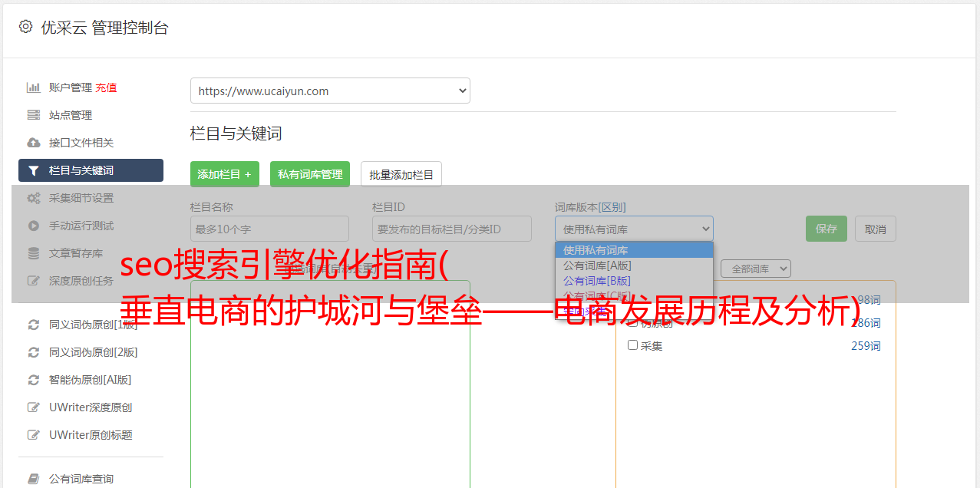
Task: Click the funnel icon for 栏目与关键词
Action: click(x=33, y=170)
